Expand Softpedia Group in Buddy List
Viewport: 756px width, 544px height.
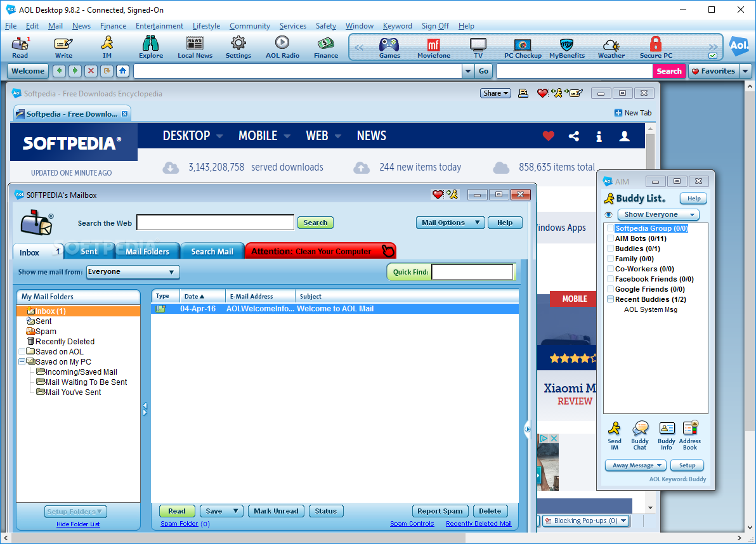pos(610,228)
